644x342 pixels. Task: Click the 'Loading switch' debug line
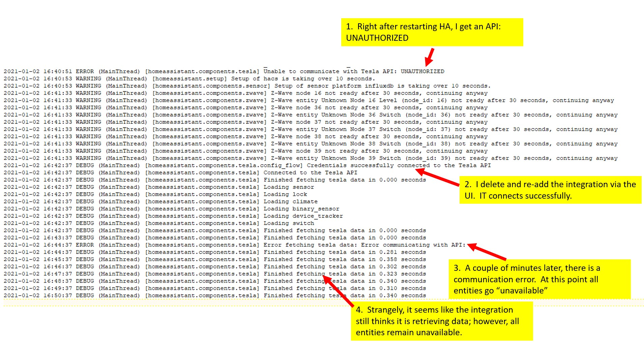click(159, 223)
